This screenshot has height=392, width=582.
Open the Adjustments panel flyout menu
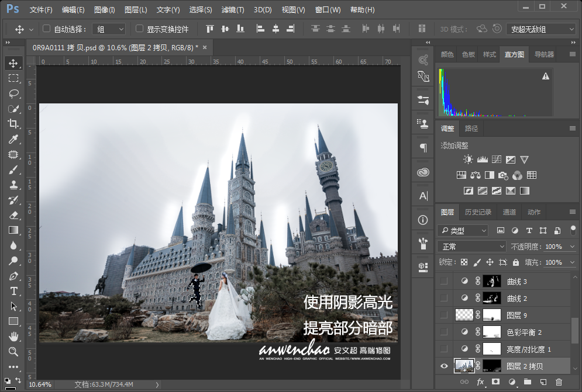click(x=573, y=129)
